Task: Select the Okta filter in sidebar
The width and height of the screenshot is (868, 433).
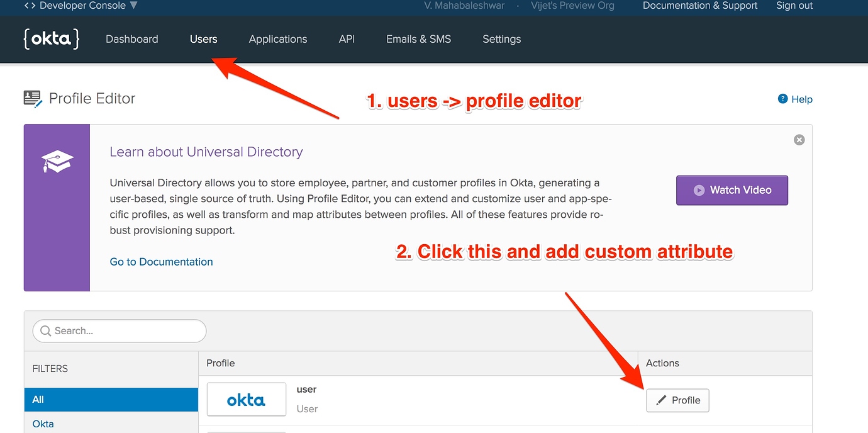Action: (43, 424)
